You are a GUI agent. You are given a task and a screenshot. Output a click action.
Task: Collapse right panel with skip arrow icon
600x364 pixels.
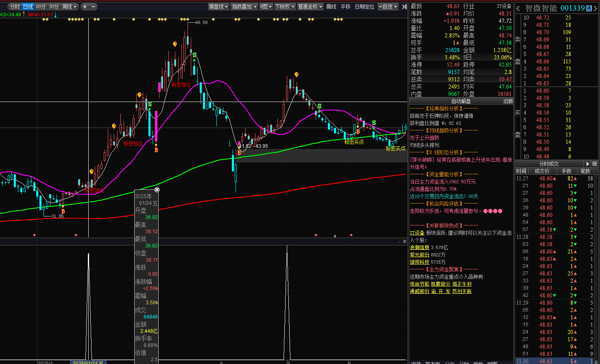click(x=404, y=6)
